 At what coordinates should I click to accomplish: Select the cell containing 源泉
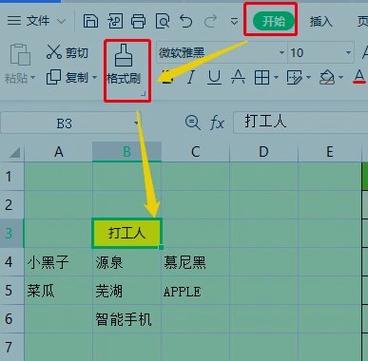point(127,262)
